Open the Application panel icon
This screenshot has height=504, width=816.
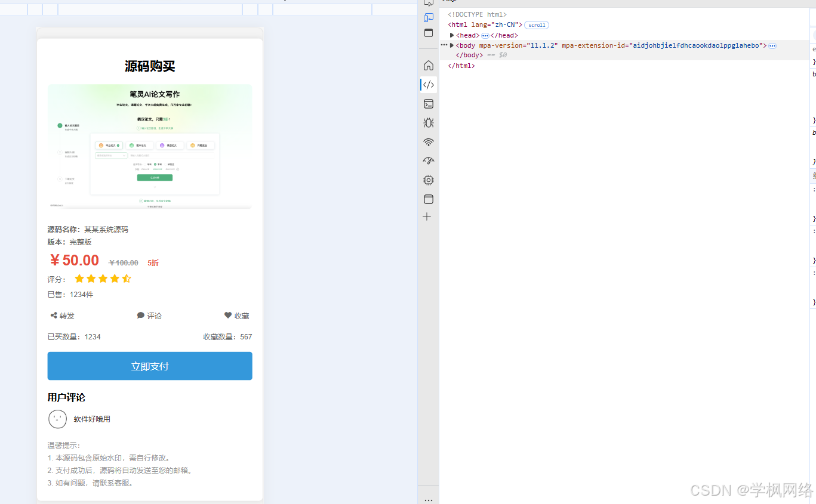[429, 199]
